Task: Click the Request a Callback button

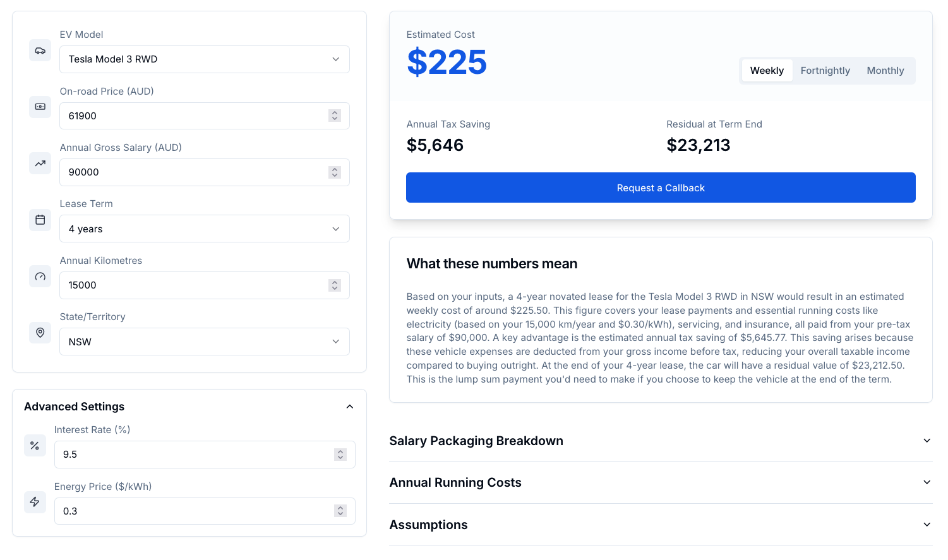Action: tap(661, 188)
